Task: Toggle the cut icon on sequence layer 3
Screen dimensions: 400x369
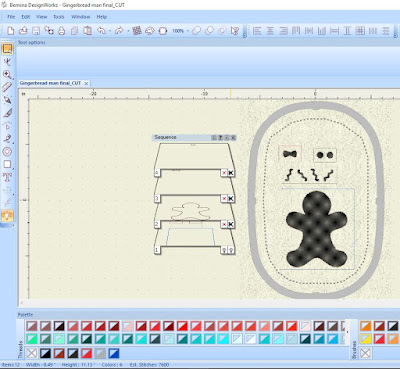Action: tap(231, 199)
